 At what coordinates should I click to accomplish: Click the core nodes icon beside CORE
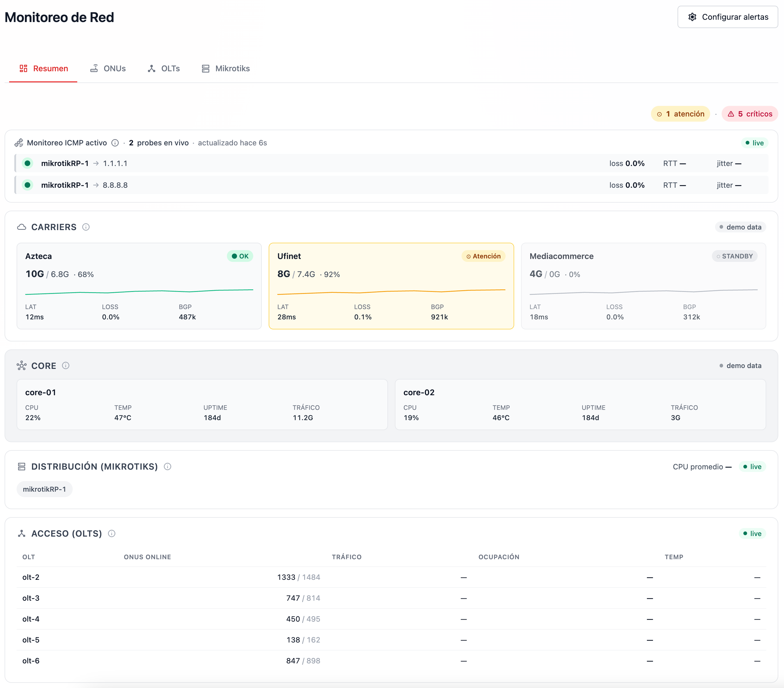pos(21,365)
